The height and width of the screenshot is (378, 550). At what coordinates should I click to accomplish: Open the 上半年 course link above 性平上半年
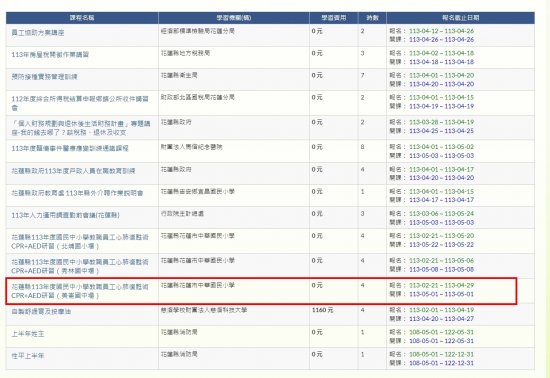(x=28, y=334)
